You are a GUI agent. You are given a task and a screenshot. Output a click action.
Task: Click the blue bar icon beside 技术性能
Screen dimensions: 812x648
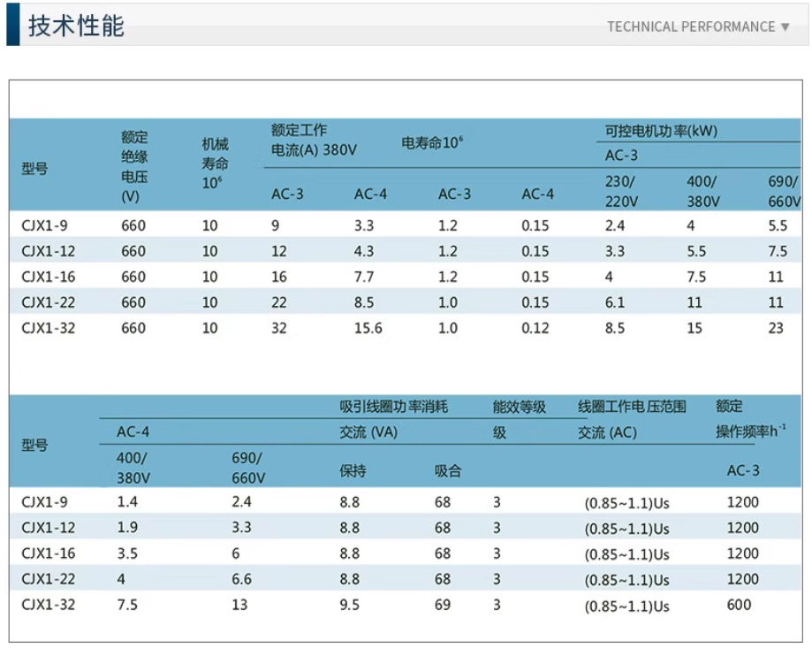click(11, 26)
